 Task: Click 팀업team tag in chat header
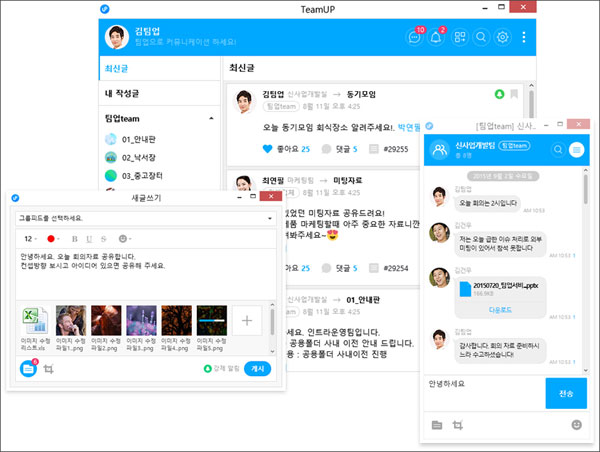coord(514,145)
